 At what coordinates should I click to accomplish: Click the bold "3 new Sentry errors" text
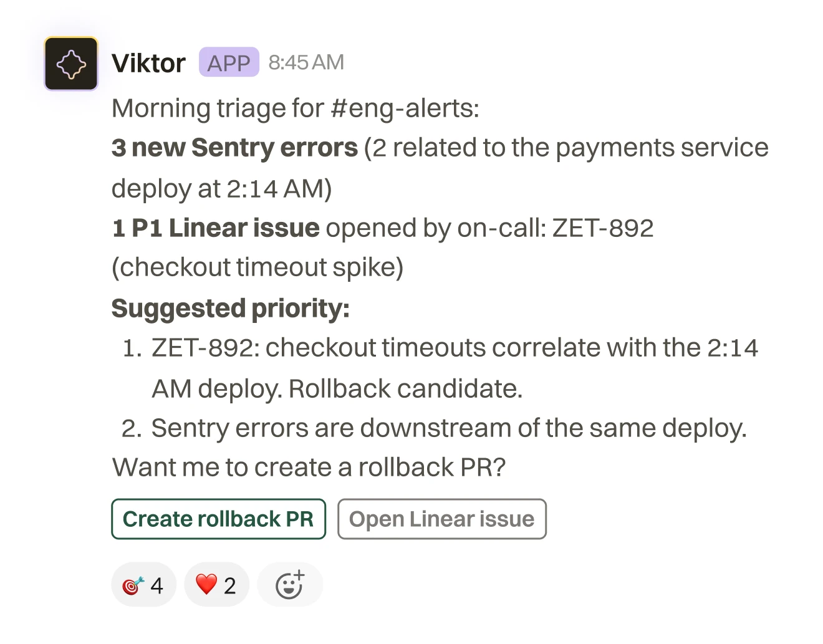[x=234, y=148]
